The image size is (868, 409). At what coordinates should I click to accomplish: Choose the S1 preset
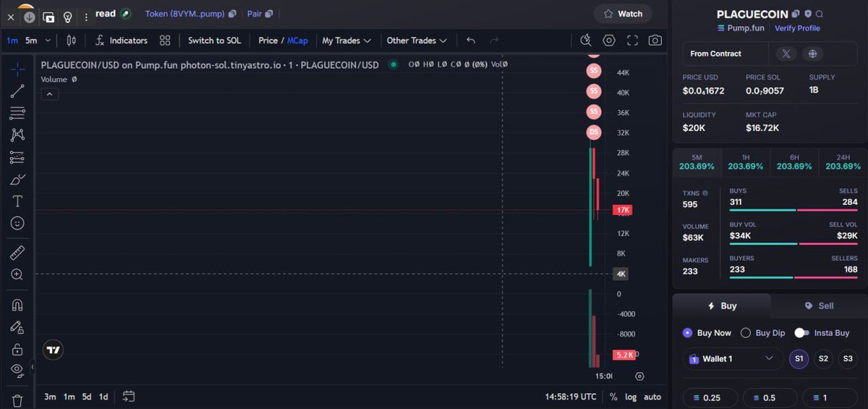(x=799, y=358)
